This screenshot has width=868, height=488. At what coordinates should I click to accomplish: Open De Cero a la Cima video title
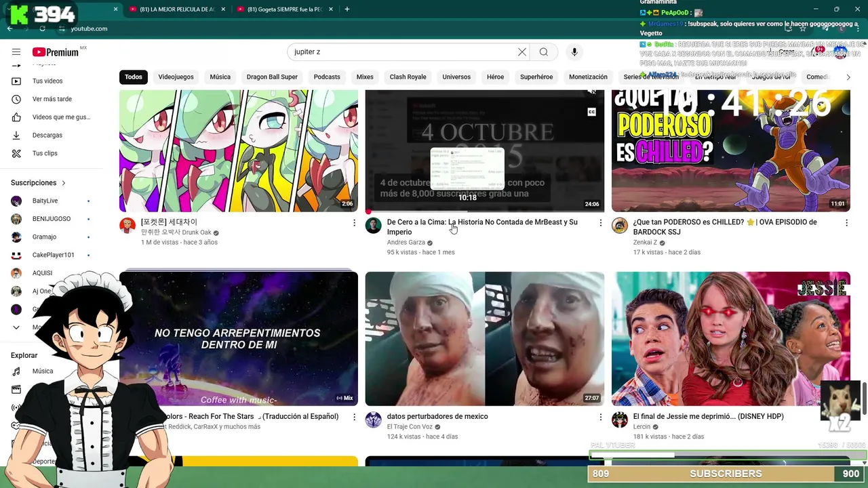(x=482, y=227)
